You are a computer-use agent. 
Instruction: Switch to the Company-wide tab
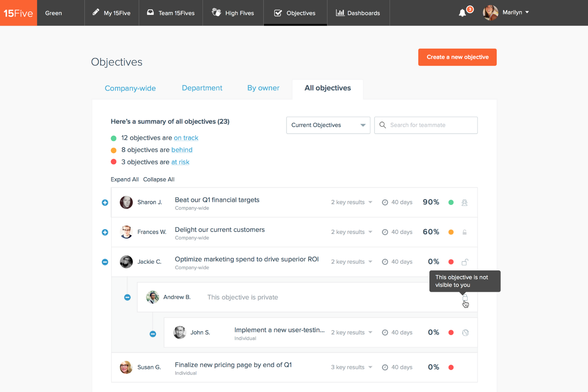pos(130,88)
